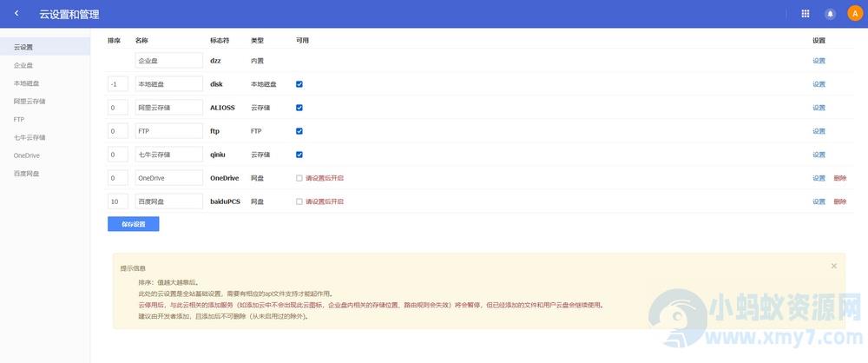The width and height of the screenshot is (868, 363).
Task: Open the notifications bell
Action: (830, 14)
